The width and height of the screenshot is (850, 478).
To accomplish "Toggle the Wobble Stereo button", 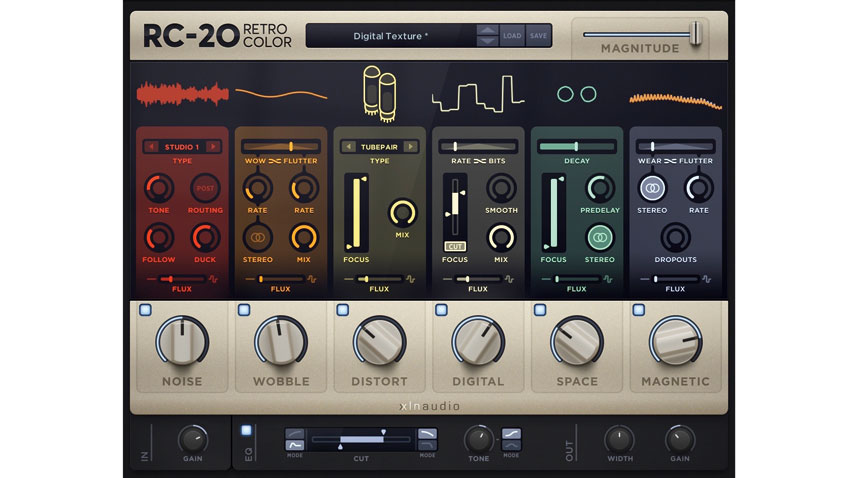I will 257,237.
